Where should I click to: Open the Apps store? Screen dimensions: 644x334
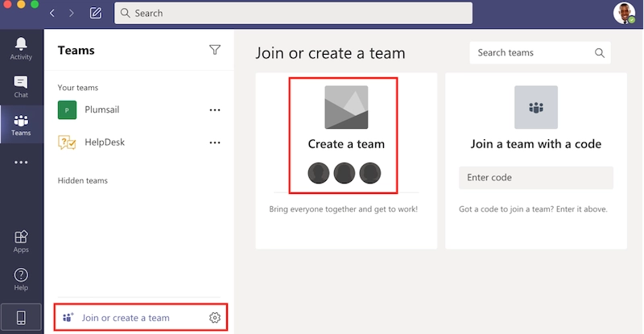21,241
